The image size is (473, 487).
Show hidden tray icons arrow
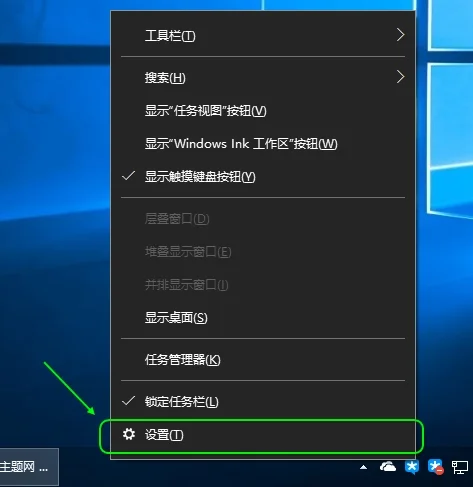pos(364,467)
